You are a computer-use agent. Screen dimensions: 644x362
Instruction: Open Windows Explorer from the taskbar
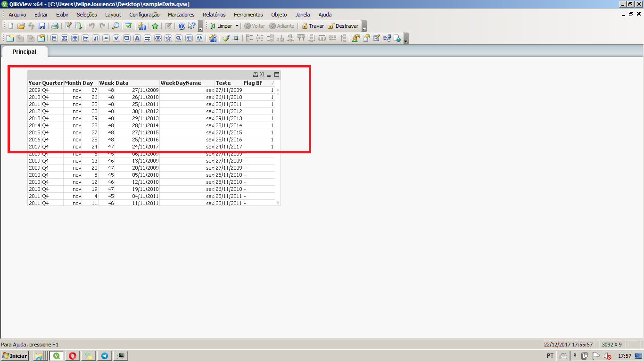(38, 356)
